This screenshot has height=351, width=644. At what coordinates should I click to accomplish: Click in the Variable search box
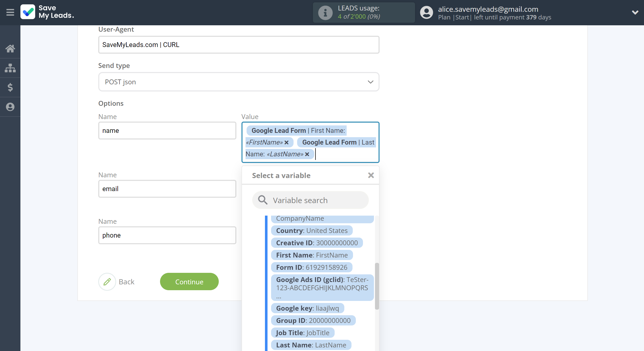tap(310, 200)
